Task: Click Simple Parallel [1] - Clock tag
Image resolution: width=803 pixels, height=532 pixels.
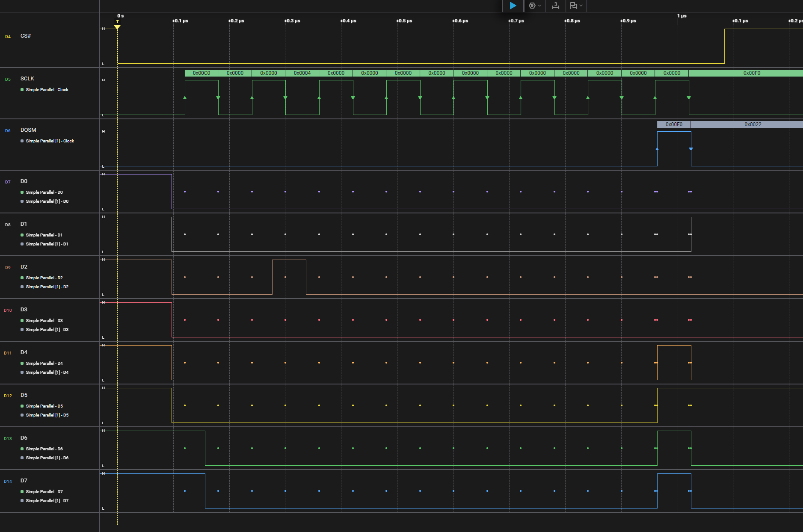Action: (50, 141)
